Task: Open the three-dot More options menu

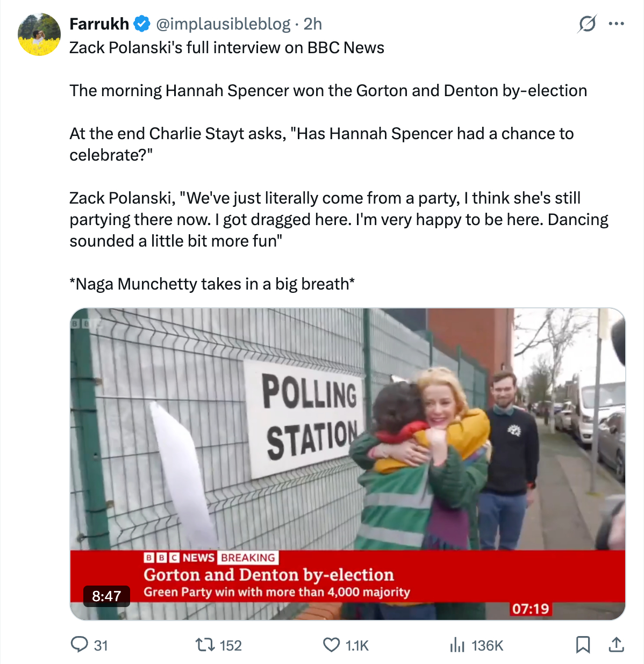Action: click(x=616, y=24)
